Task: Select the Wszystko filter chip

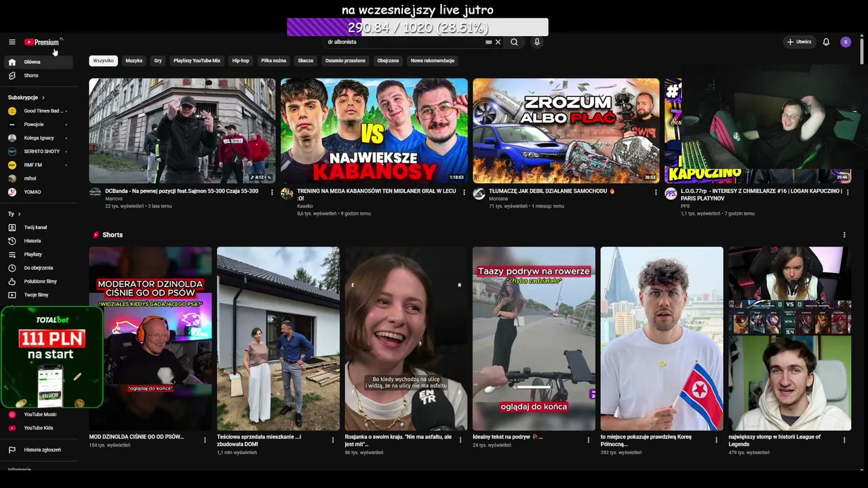Action: (103, 60)
